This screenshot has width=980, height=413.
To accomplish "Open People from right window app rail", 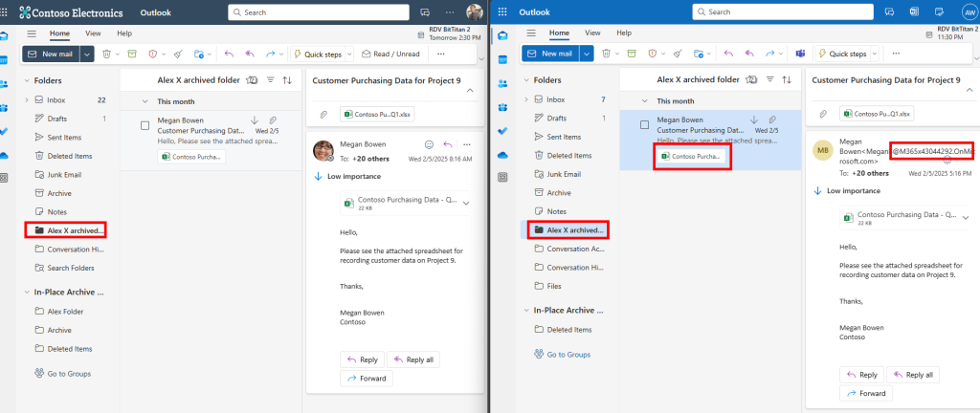I will 502,83.
